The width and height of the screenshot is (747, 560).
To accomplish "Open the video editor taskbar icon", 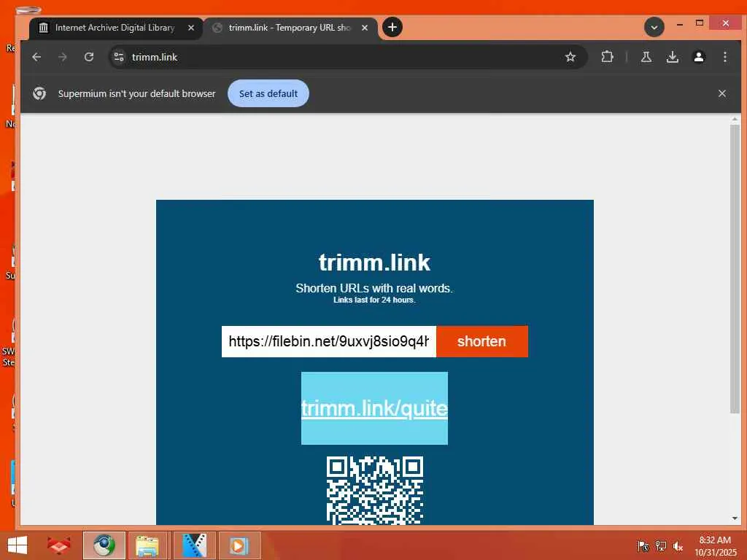I will (194, 545).
